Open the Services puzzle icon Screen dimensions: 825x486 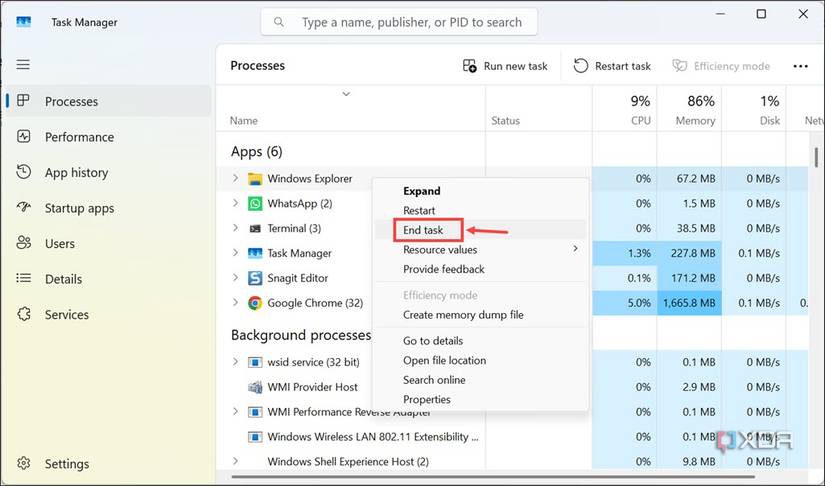click(24, 314)
